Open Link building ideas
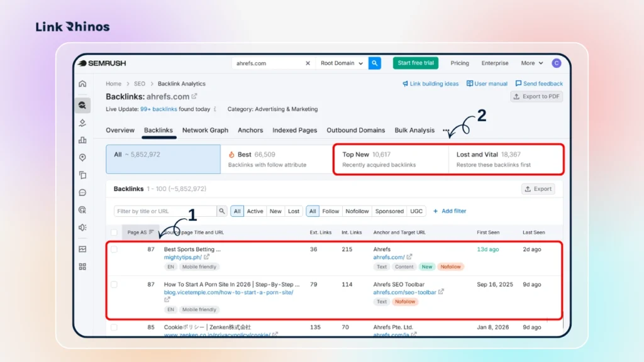This screenshot has height=362, width=644. coord(430,84)
